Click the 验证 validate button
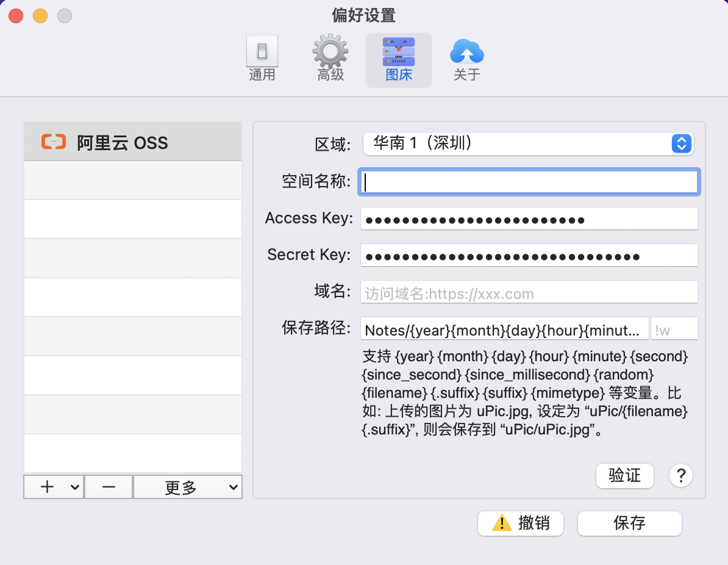Screen dimensions: 728x565 (624, 475)
